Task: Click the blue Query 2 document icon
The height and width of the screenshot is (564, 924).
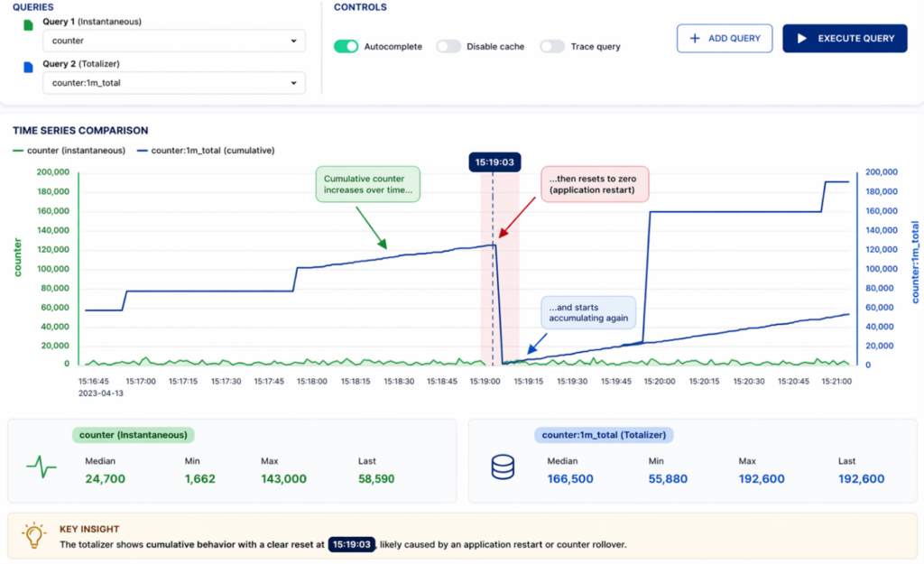Action: 27,68
